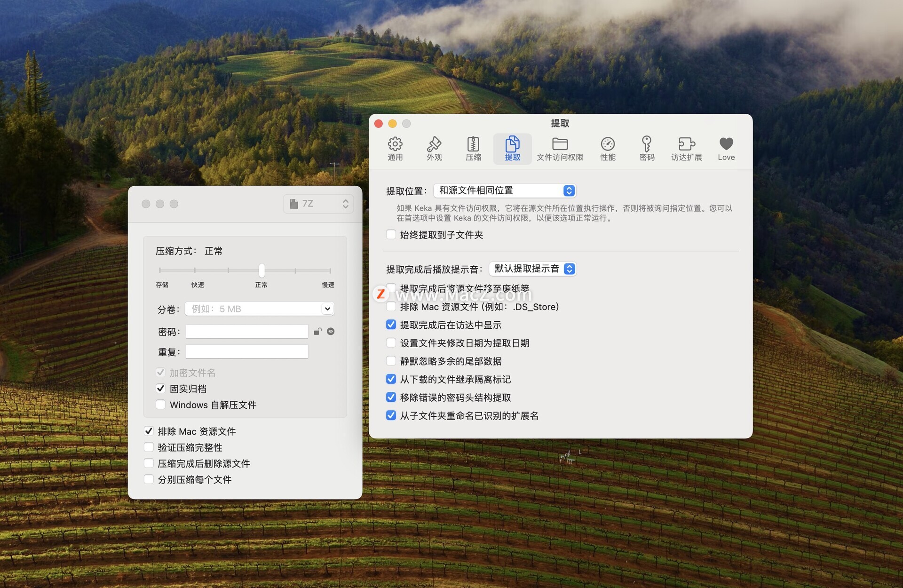Open the 7Z format selector
Image resolution: width=903 pixels, height=588 pixels.
[318, 204]
